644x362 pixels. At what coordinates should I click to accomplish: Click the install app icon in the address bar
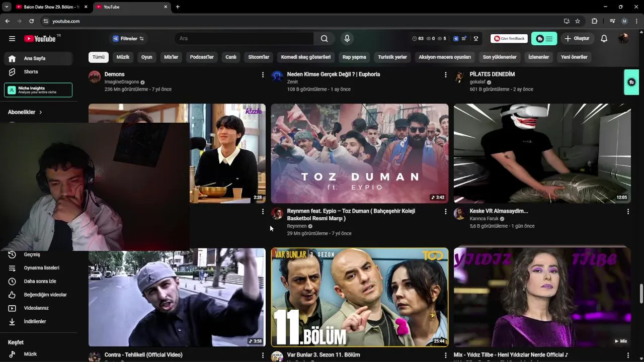click(x=567, y=21)
